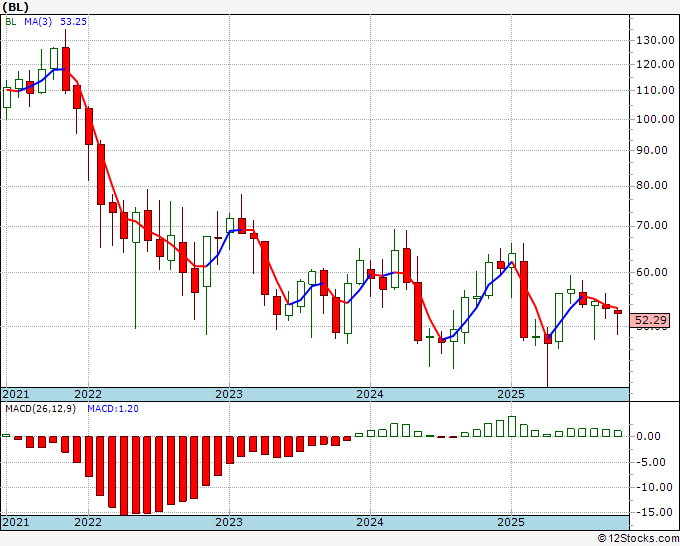Select the MA(3) indicator label
Viewport: 680px width, 546px height.
tap(38, 22)
